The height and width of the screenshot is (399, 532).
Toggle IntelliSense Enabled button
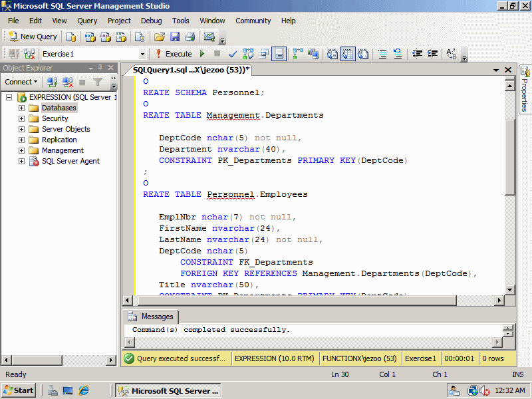[x=279, y=54]
